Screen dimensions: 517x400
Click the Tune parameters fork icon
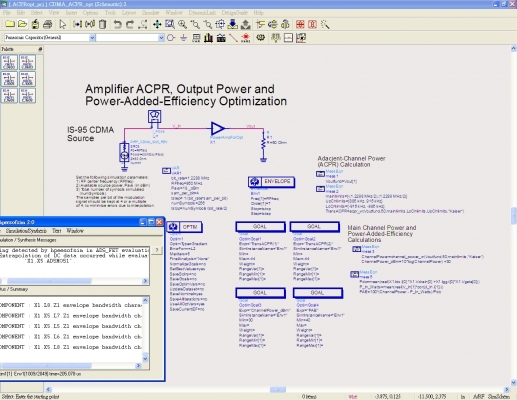[275, 38]
